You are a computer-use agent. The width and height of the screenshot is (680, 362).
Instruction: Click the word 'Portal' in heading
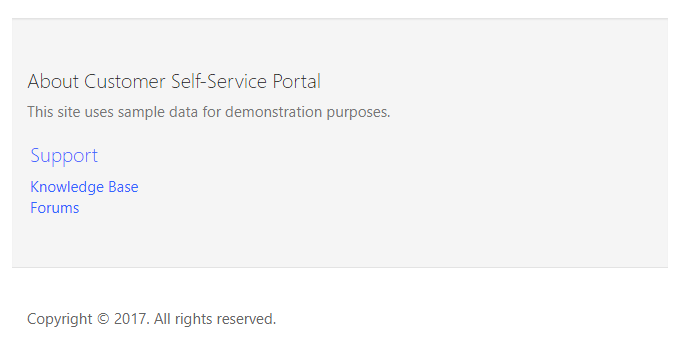(297, 82)
